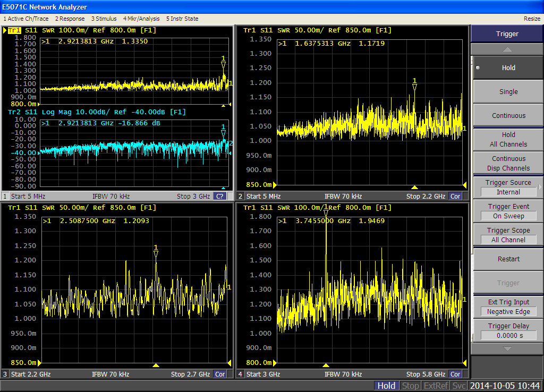Expand Trigger Event On Sweep option
544x392 pixels.
click(508, 211)
